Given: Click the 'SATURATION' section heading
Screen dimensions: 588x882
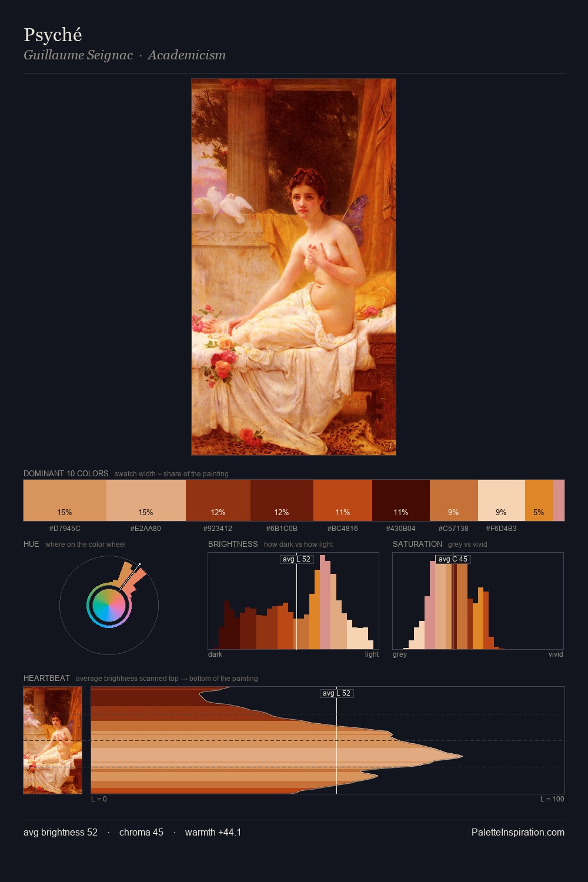Looking at the screenshot, I should (417, 544).
